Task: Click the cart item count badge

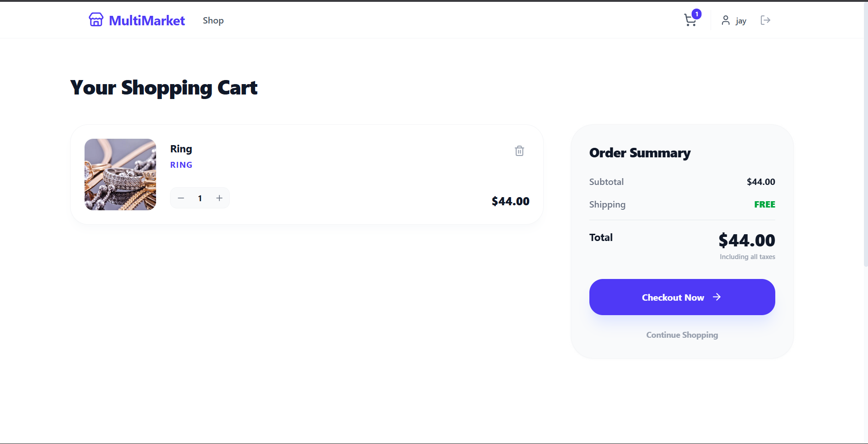Action: point(697,14)
